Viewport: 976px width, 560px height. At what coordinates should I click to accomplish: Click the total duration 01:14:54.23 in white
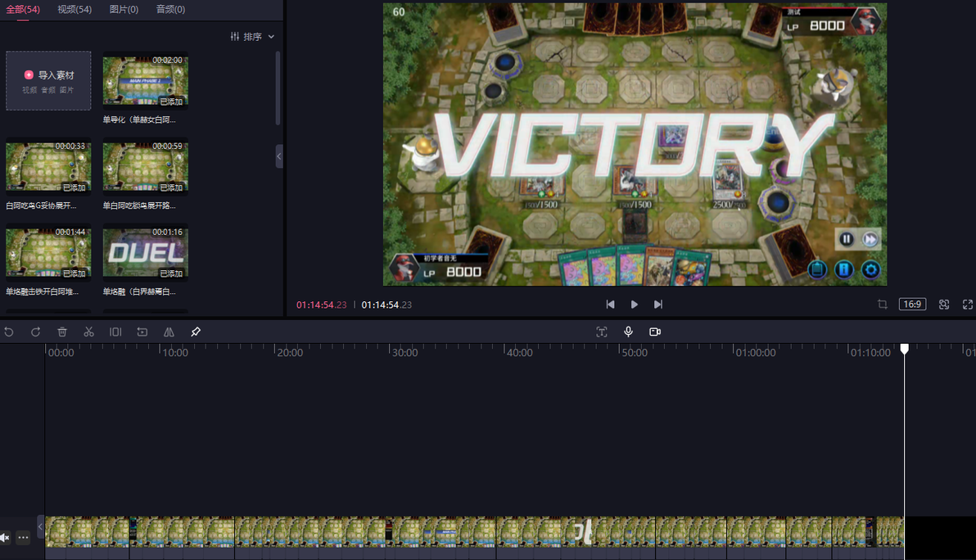click(x=386, y=305)
